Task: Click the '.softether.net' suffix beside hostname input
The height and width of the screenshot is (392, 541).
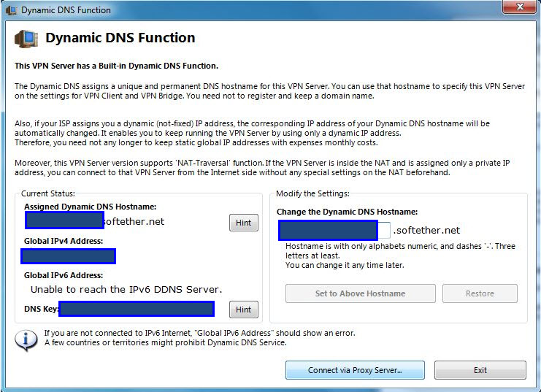Action: pos(426,231)
